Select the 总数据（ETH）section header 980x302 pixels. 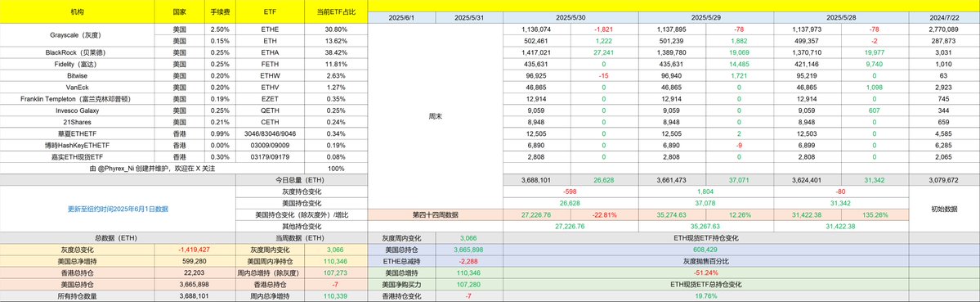[119, 237]
